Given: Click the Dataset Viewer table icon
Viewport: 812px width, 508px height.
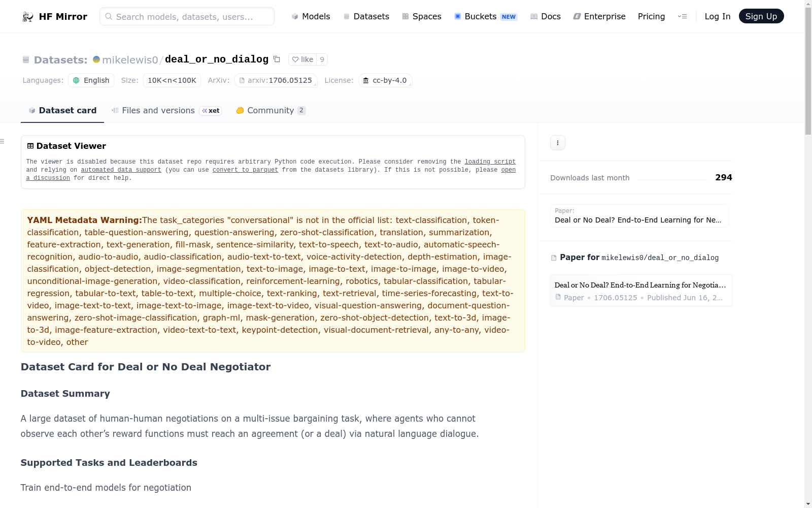Looking at the screenshot, I should [30, 146].
